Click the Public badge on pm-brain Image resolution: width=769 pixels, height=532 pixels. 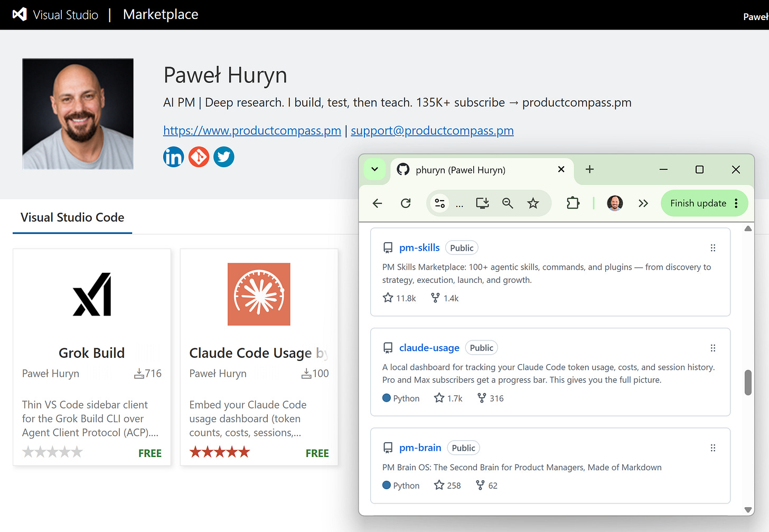[463, 448]
